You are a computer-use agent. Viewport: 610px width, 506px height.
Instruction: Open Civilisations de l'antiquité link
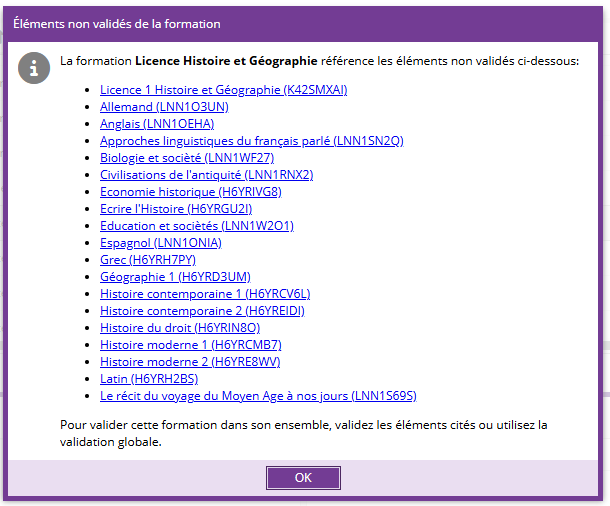point(206,175)
